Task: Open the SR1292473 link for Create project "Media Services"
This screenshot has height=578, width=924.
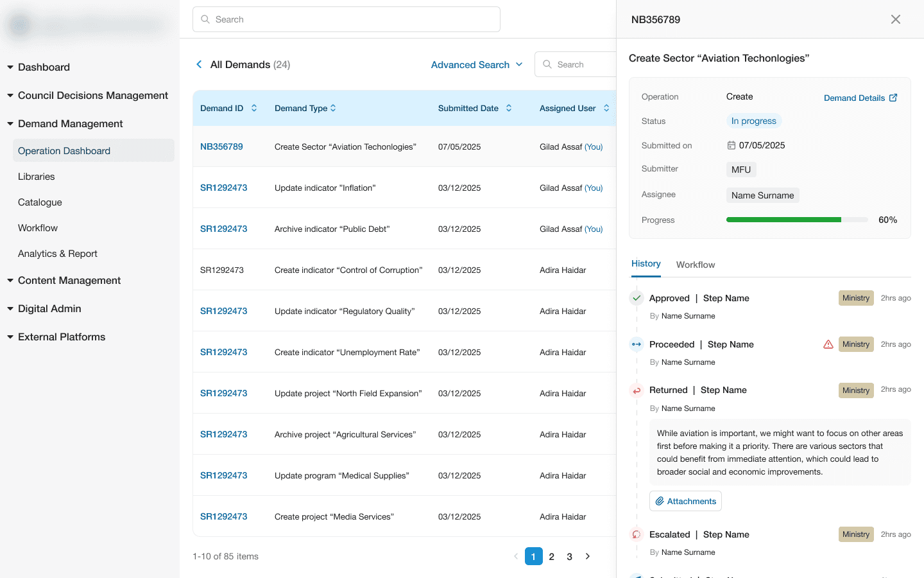Action: 223,516
